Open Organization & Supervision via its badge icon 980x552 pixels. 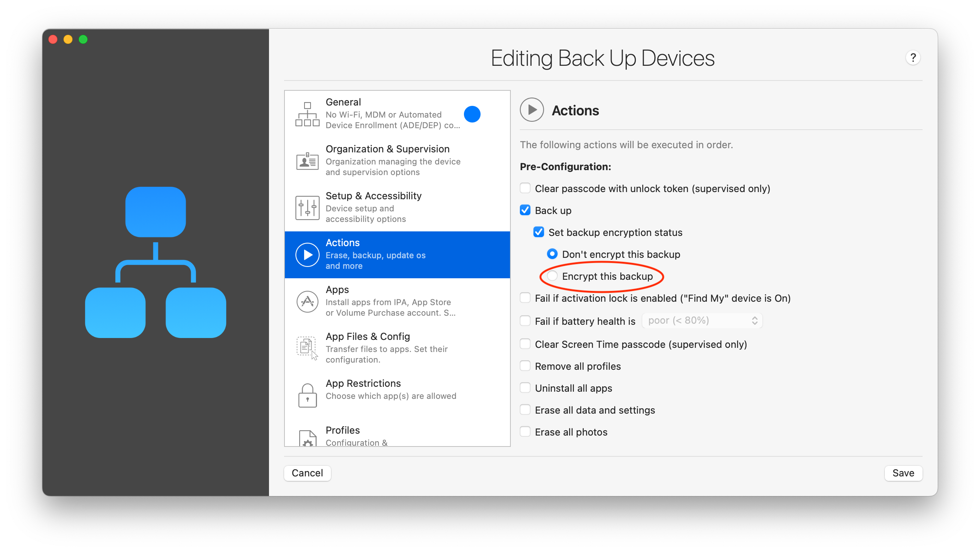[307, 161]
